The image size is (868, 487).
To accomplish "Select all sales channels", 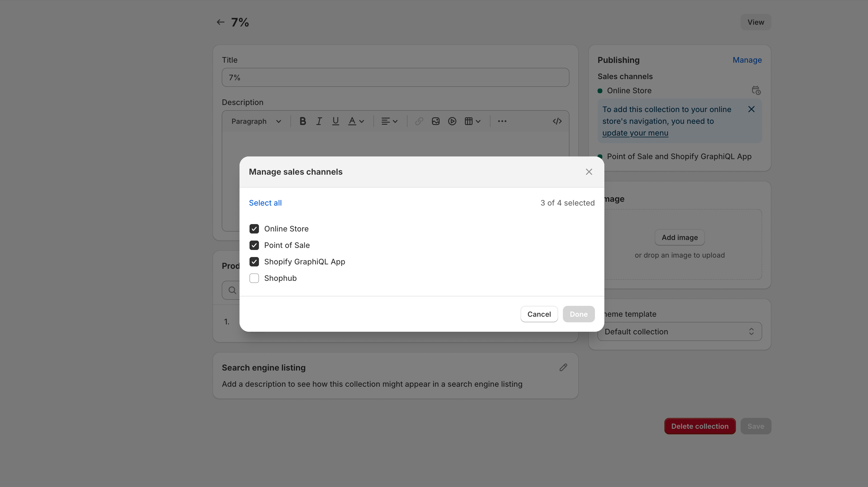I will (x=265, y=203).
